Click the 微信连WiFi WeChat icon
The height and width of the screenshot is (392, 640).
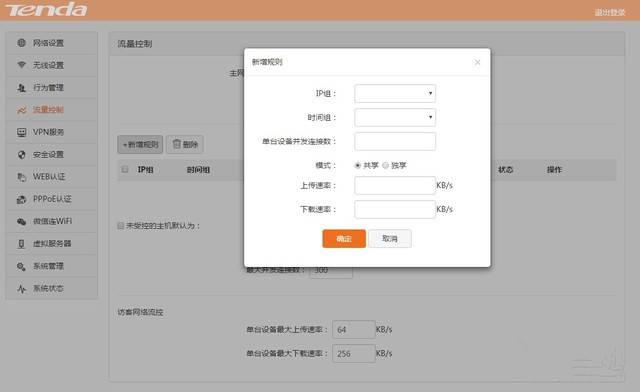22,221
